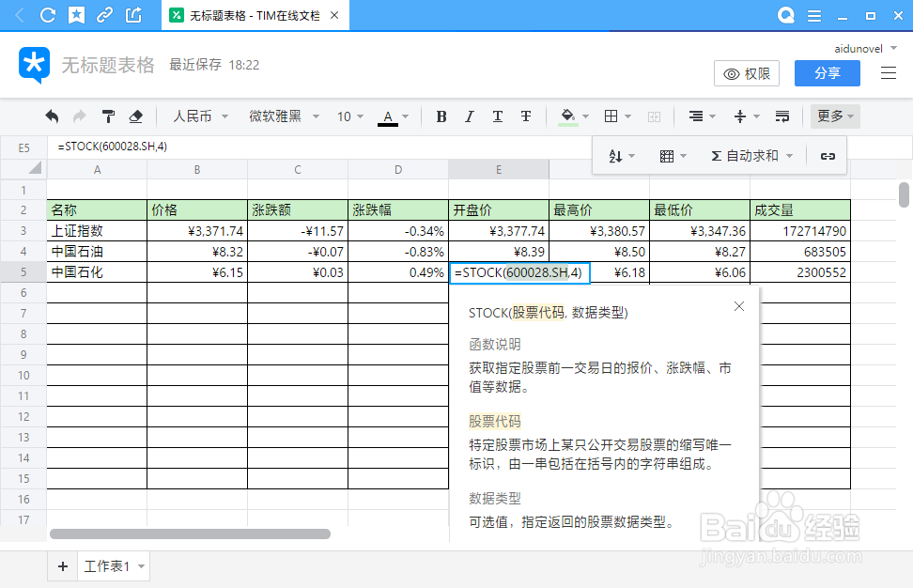Add a new sheet with plus button

click(x=63, y=565)
